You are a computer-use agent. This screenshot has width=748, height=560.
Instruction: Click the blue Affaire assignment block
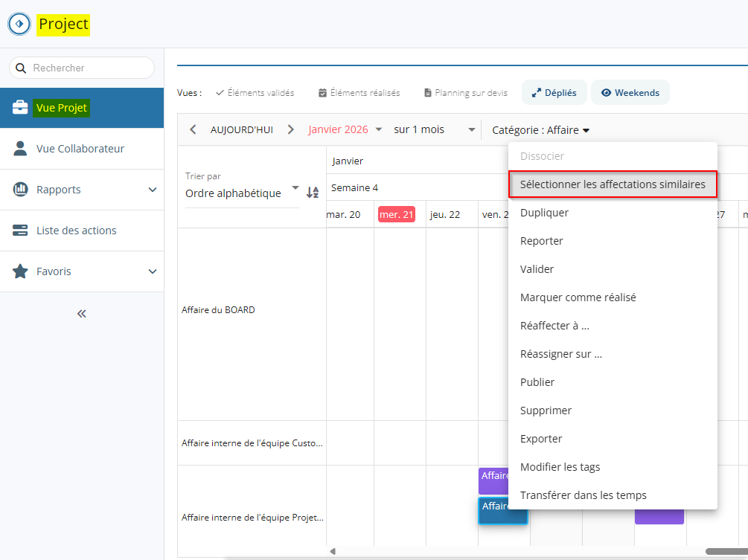[x=502, y=511]
